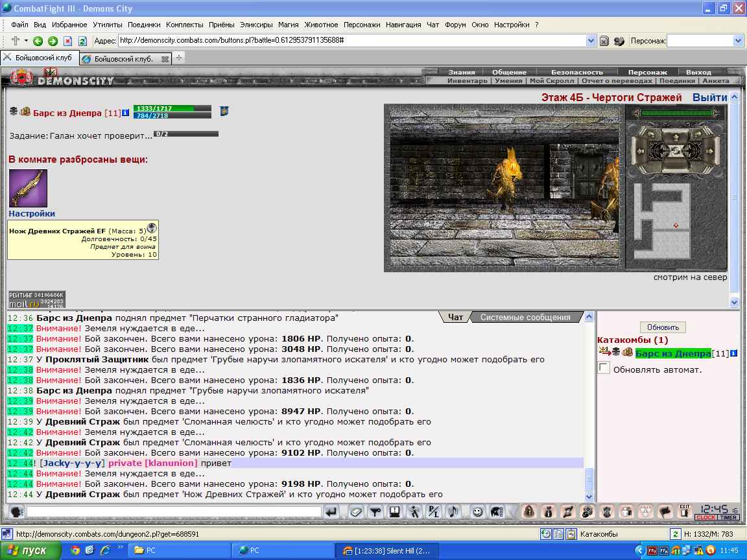Click the Выйти link to leave the dungeon
Image resolution: width=747 pixels, height=560 pixels.
[710, 98]
